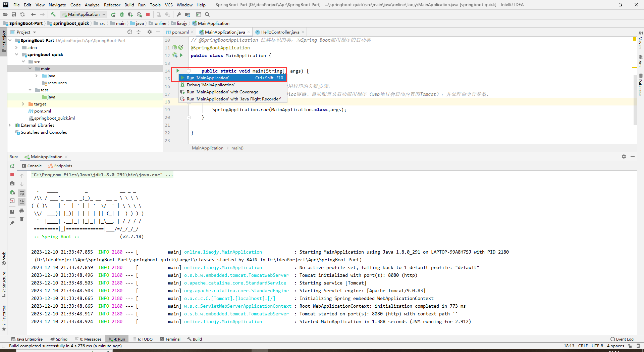Click the CRLF line separator indicator
Image resolution: width=644 pixels, height=352 pixels.
tap(583, 346)
